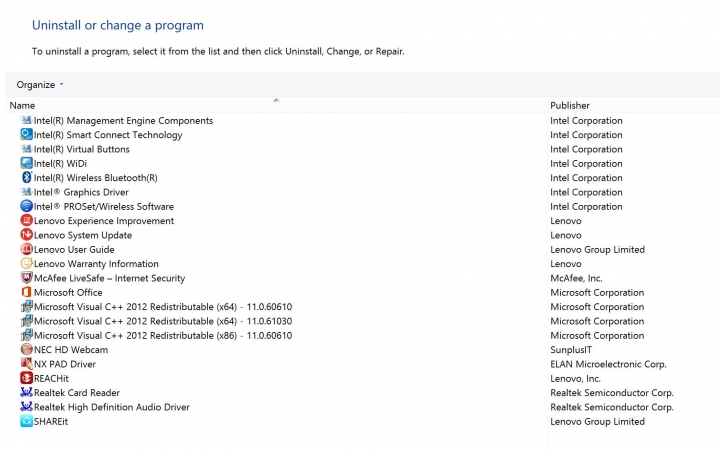Viewport: 720px width, 451px height.
Task: Click Realtek Semiconductor Corp. in the Card Reader row
Action: point(612,392)
